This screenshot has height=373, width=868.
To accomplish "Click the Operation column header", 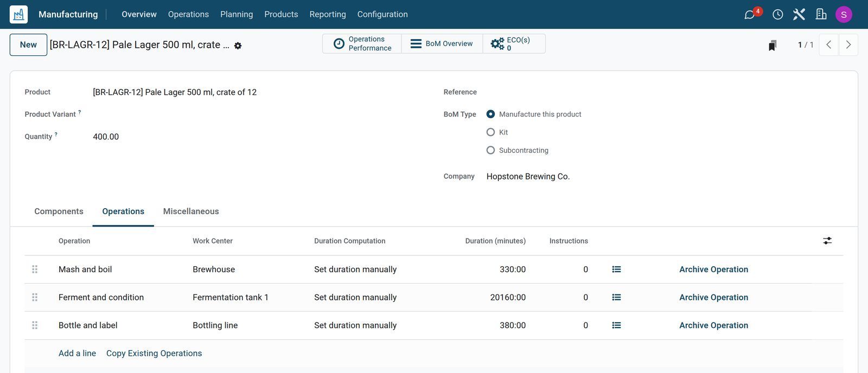I will (74, 241).
